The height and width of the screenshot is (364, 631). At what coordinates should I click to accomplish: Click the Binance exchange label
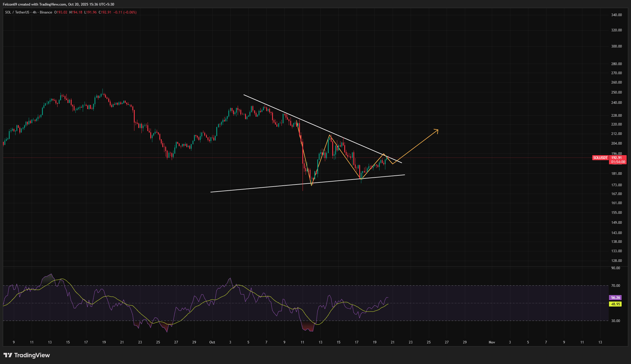[46, 12]
